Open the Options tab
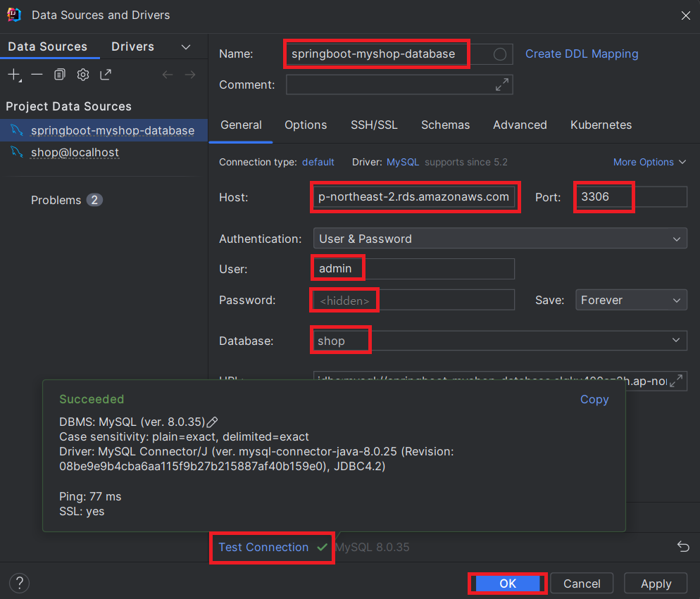Viewport: 700px width, 599px height. point(306,125)
